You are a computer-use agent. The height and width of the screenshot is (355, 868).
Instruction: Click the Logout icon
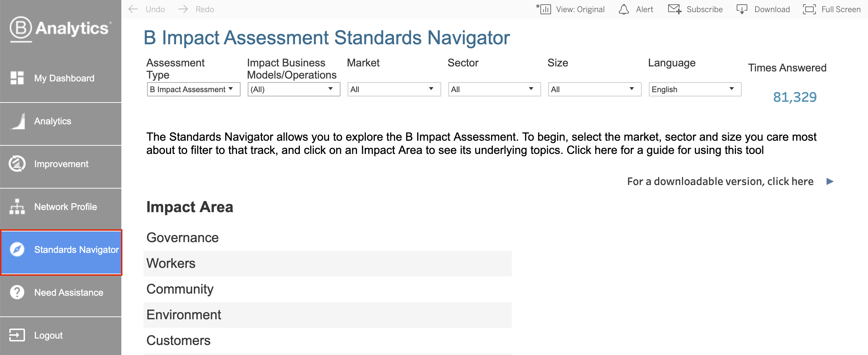17,335
